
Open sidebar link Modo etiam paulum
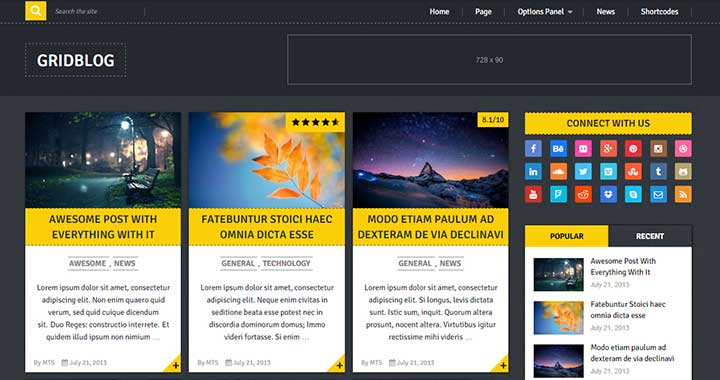632,353
